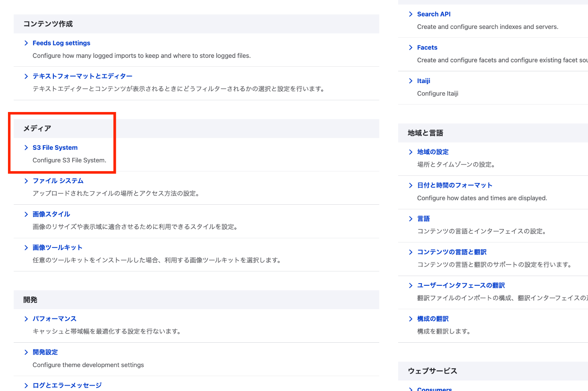
Task: Click 'コンテンツの言語とインターフェイスの設定。' description
Action: (482, 231)
